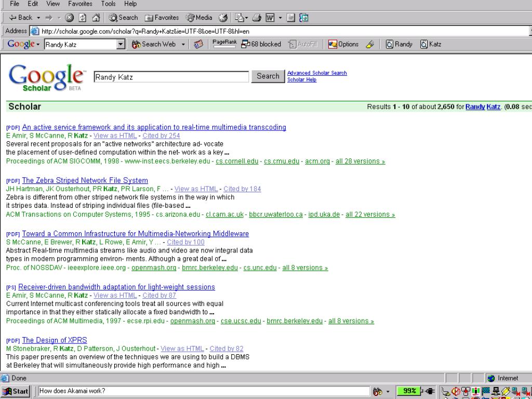The image size is (532, 399).
Task: Open the all 28 versions link
Action: coord(361,161)
